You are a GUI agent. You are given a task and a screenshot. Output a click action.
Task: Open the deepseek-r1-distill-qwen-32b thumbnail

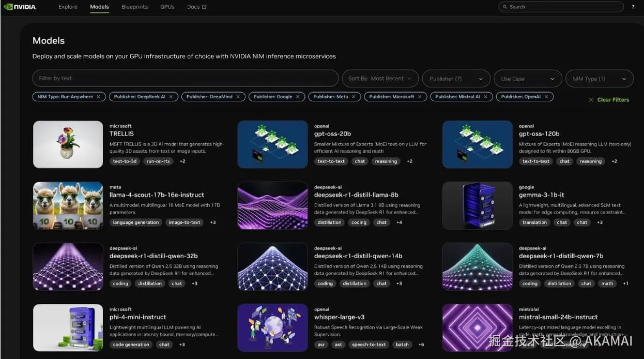pyautogui.click(x=68, y=266)
